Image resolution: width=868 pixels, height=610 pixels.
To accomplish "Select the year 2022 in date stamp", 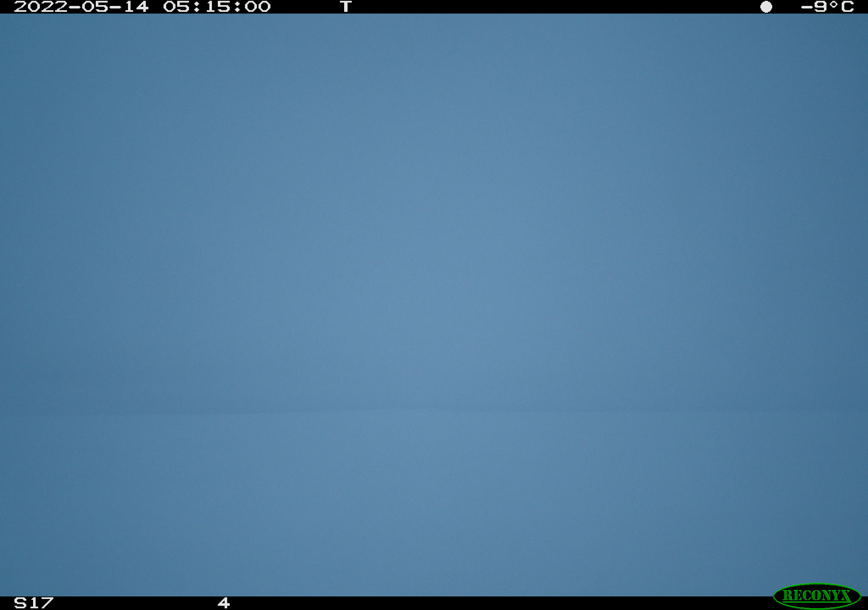I will pos(40,7).
